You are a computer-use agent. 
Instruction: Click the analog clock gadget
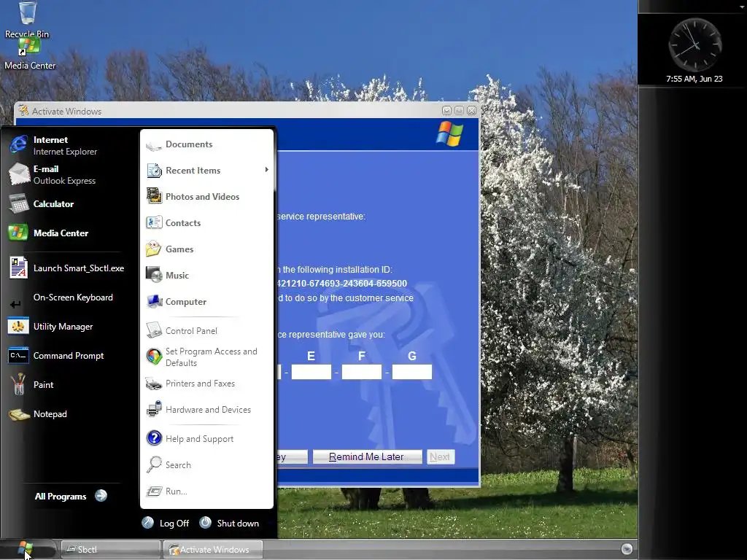point(694,45)
